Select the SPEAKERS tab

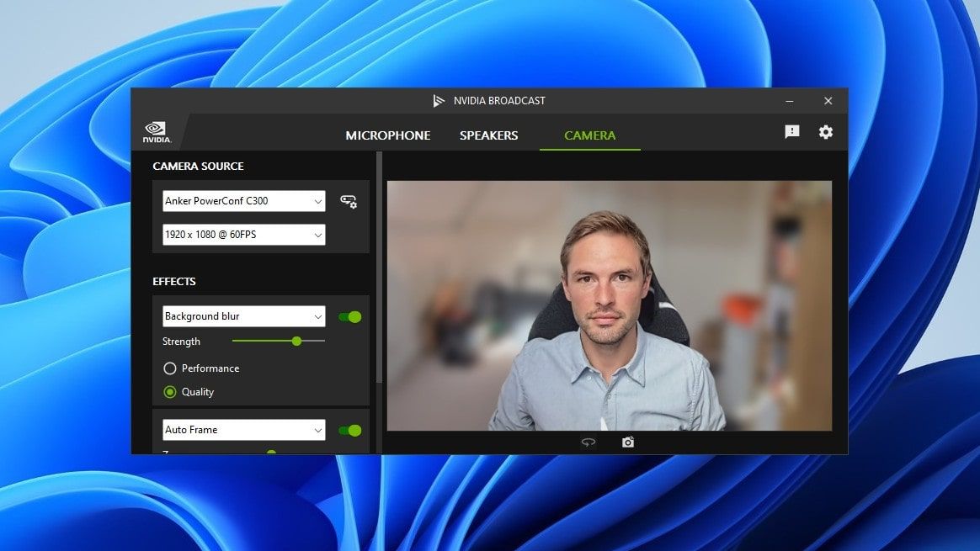[488, 135]
